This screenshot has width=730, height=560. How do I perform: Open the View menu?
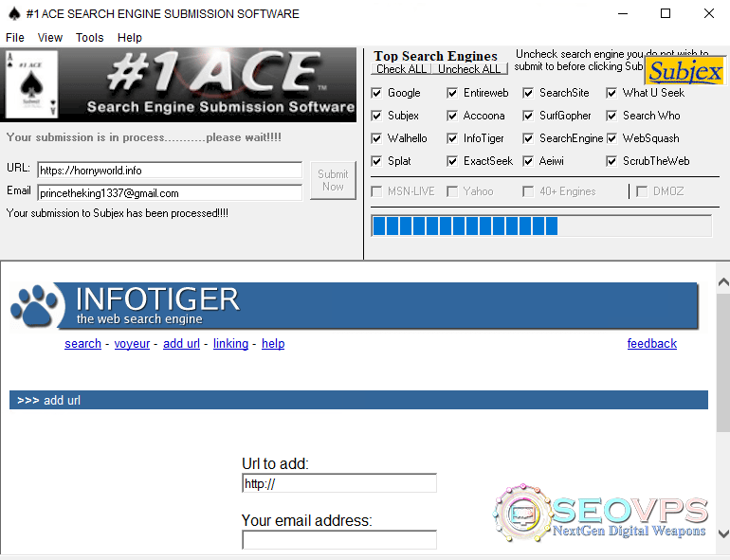[x=50, y=38]
